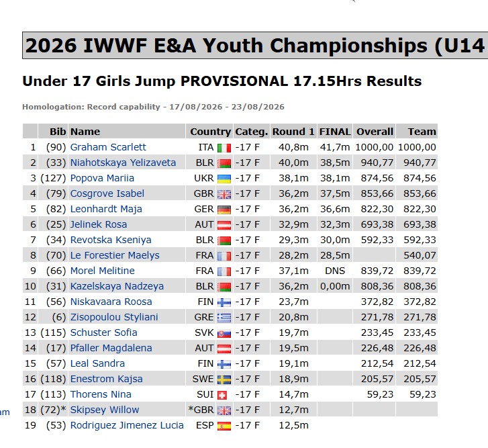Click the FINAL column header
The width and height of the screenshot is (488, 448).
tap(335, 132)
